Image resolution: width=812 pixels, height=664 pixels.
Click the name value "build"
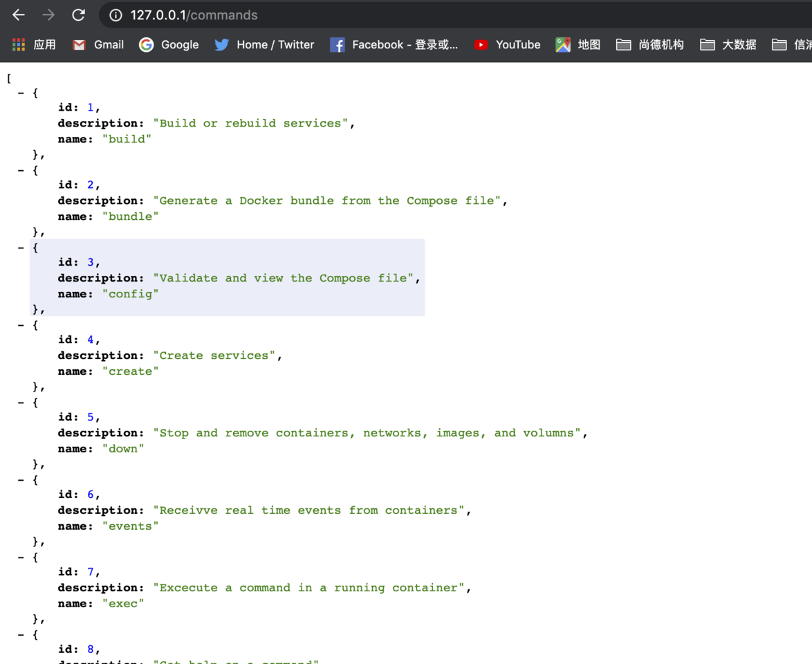point(127,139)
